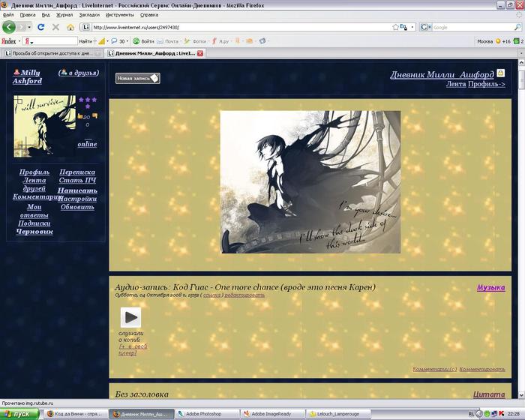
Task: Open the list all tabs dropdown arrow
Action: tap(521, 53)
